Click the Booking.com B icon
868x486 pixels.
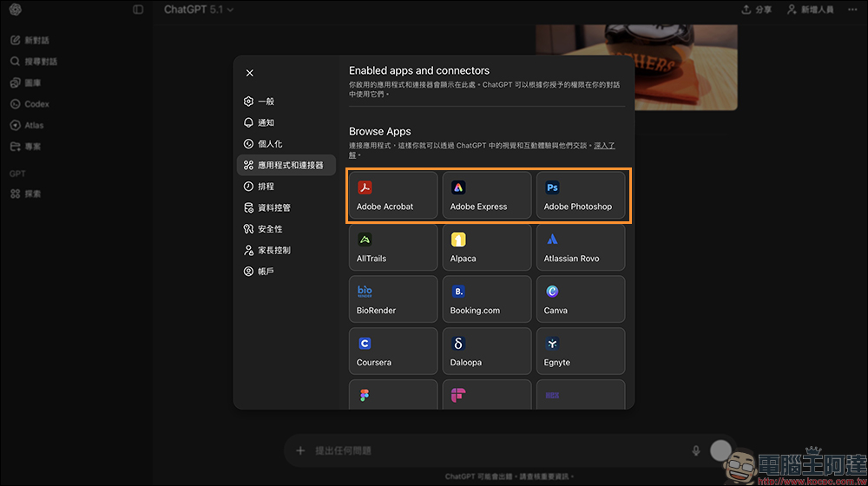tap(457, 292)
